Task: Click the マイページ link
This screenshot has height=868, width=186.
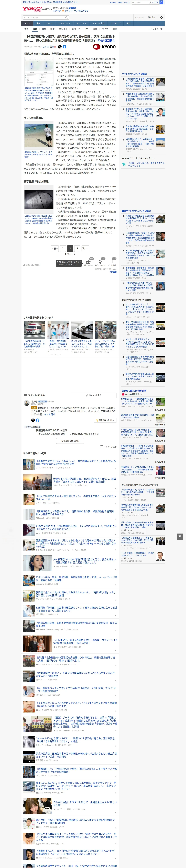Action: [139, 18]
